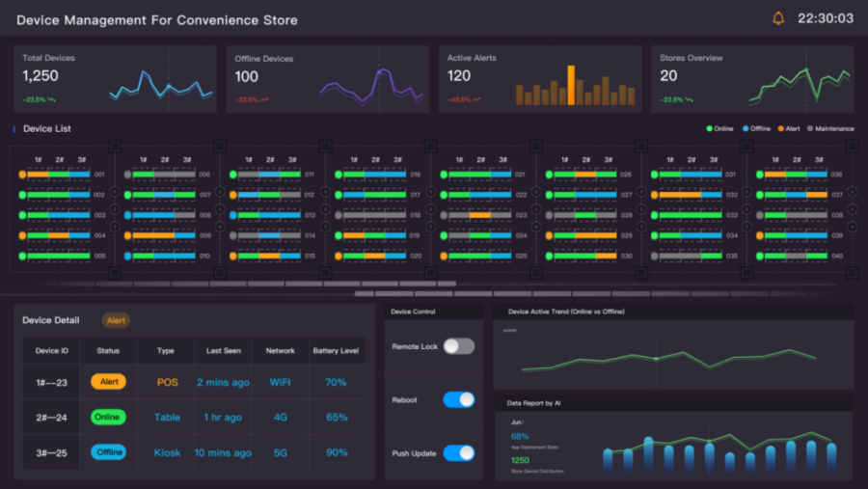868x489 pixels.
Task: Click the Last Seen column header
Action: click(x=223, y=350)
